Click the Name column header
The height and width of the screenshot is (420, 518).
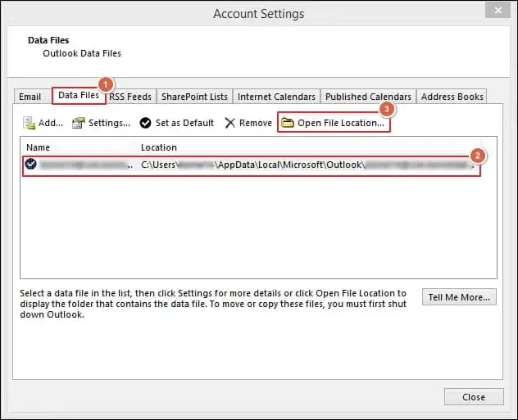[x=39, y=147]
